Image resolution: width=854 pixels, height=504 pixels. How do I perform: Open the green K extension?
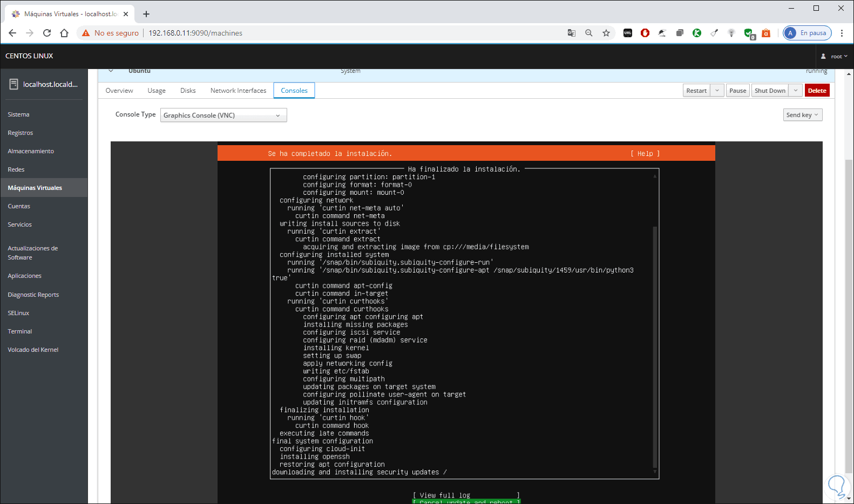click(697, 33)
